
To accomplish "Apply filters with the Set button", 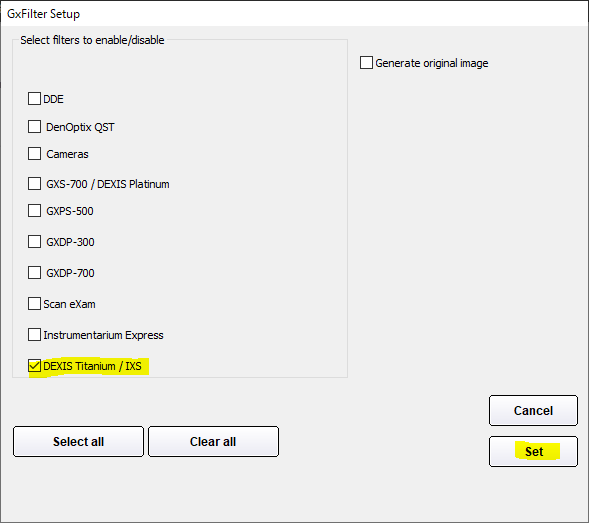I will [533, 451].
